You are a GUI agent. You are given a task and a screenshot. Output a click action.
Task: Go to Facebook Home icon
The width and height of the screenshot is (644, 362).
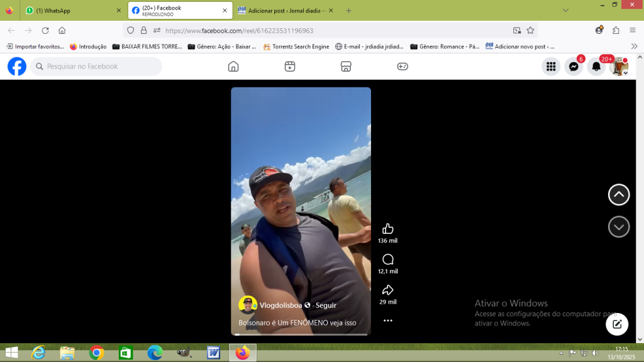(x=233, y=67)
